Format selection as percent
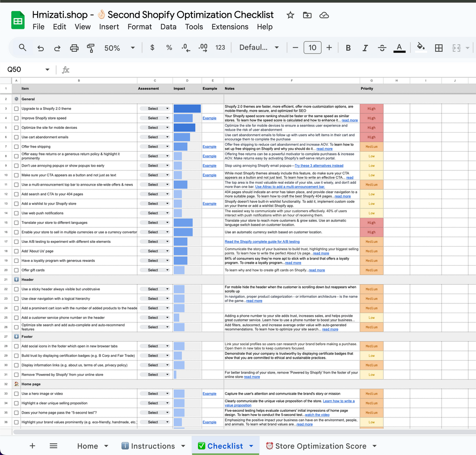Image resolution: width=476 pixels, height=455 pixels. click(169, 48)
